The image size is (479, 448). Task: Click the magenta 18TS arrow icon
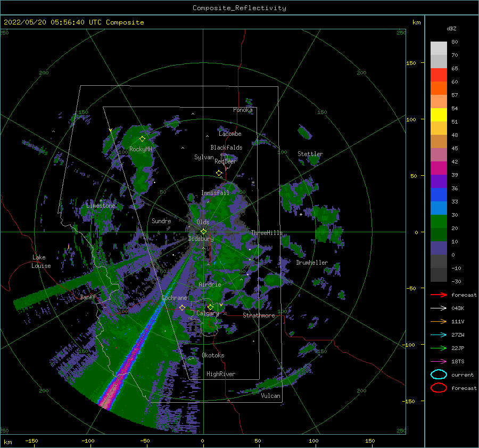(x=439, y=361)
